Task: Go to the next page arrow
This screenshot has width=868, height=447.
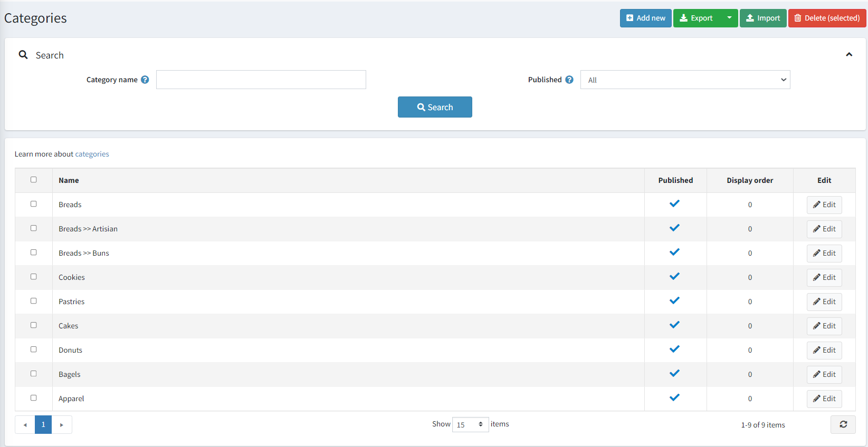Action: click(x=62, y=424)
